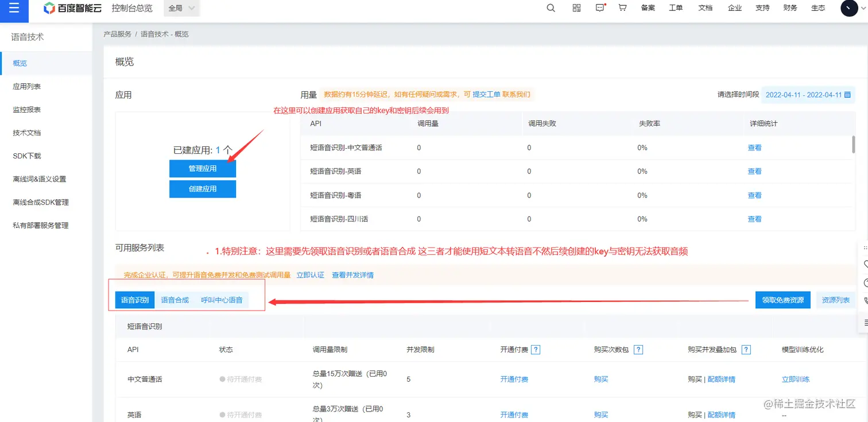Open 企业 in the top menu
868x422 pixels.
[x=735, y=8]
